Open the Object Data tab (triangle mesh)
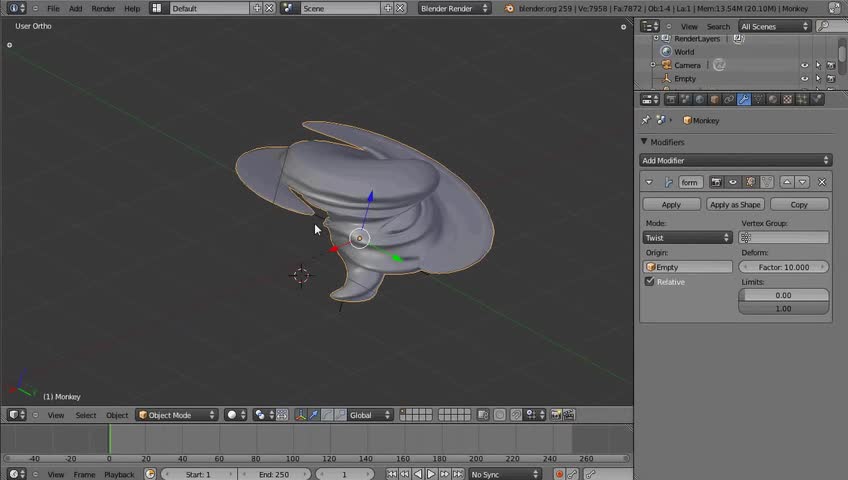Screen dimensions: 848x480 [x=758, y=99]
